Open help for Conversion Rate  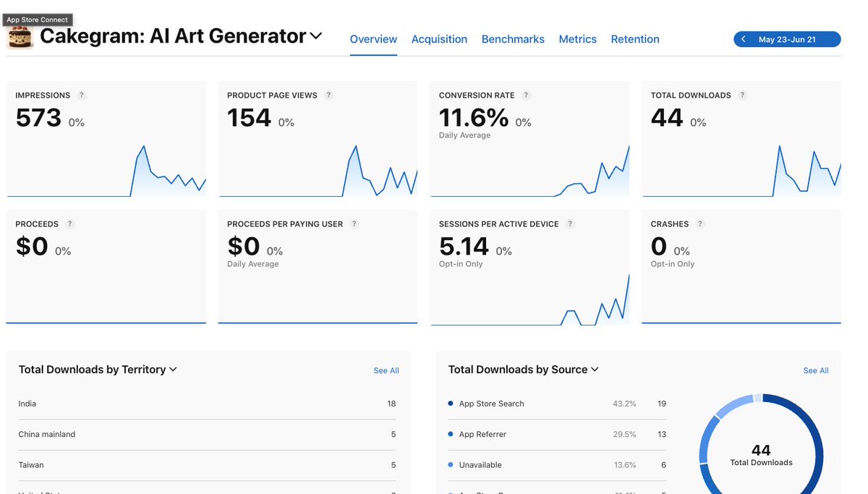coord(526,95)
